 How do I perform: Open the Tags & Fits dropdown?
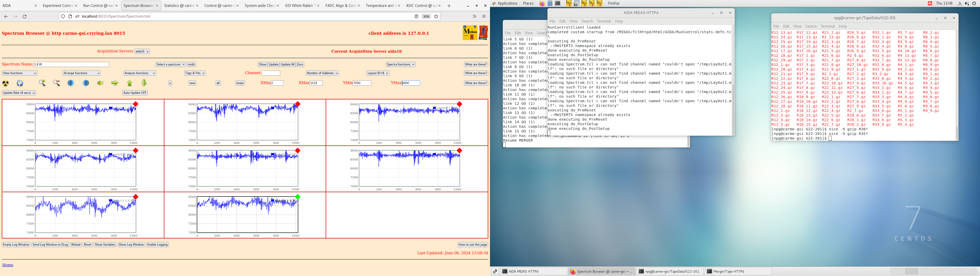coord(195,73)
